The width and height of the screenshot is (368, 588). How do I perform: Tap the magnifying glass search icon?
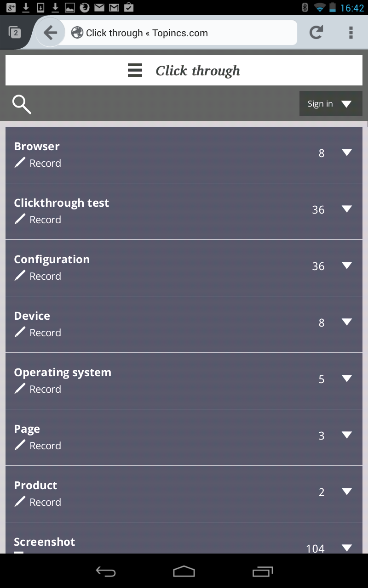coord(22,104)
